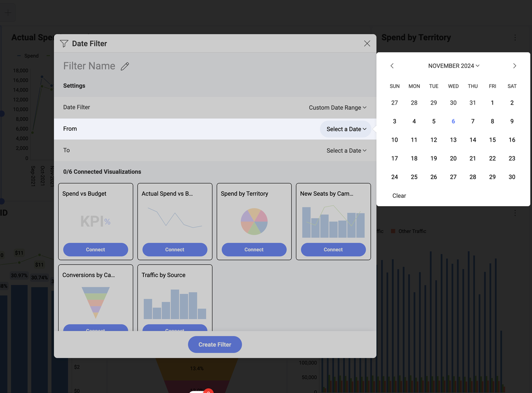Open the Custom Date Range dropdown
Screen dimensions: 532x393
coord(338,108)
